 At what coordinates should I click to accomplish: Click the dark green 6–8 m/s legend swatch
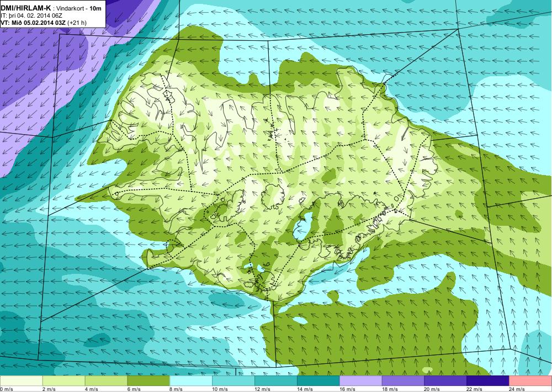click(x=148, y=381)
